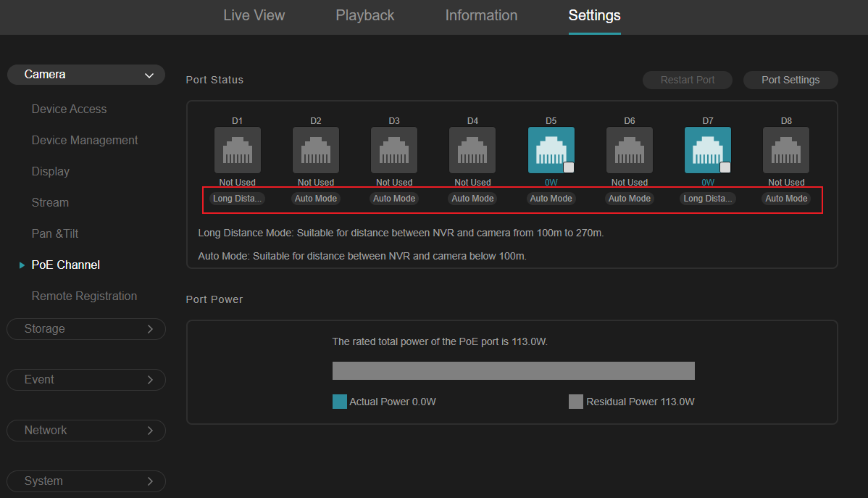Click the Long Distance Mode description text
Viewport: 868px width, 498px height.
[x=401, y=233]
